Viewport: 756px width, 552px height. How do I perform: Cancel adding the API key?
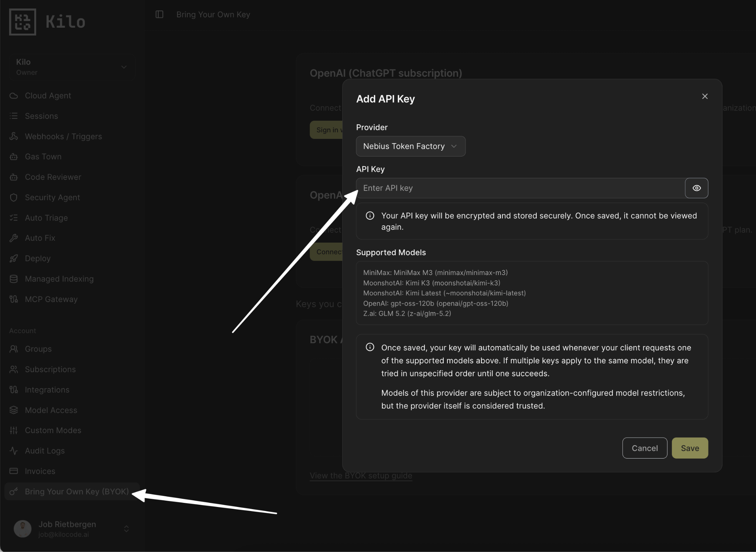point(645,448)
